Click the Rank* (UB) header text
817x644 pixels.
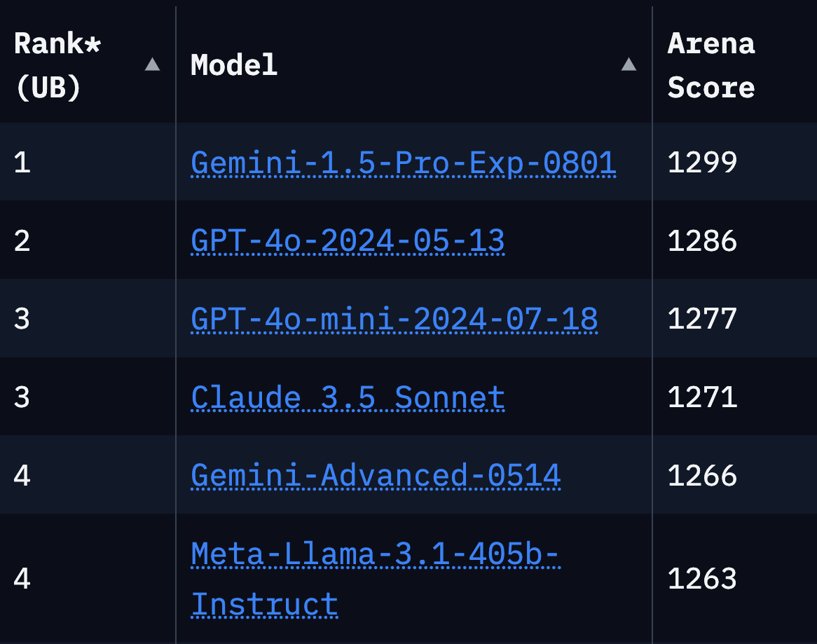tap(57, 66)
